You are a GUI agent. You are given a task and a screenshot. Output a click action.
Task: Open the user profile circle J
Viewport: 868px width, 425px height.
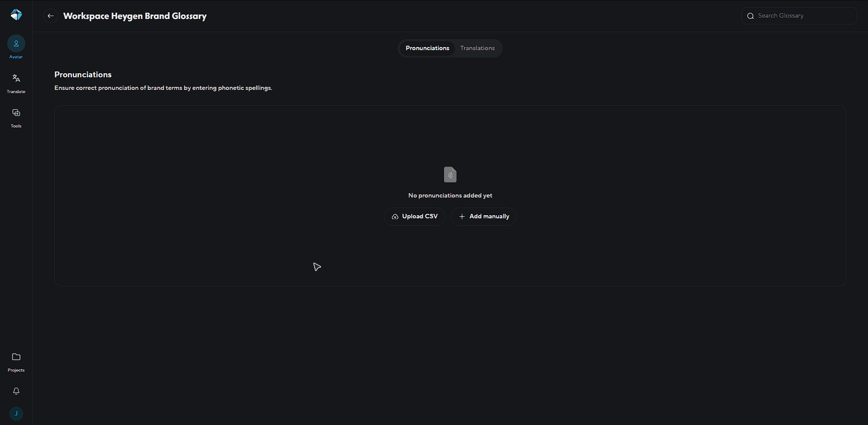(x=16, y=414)
